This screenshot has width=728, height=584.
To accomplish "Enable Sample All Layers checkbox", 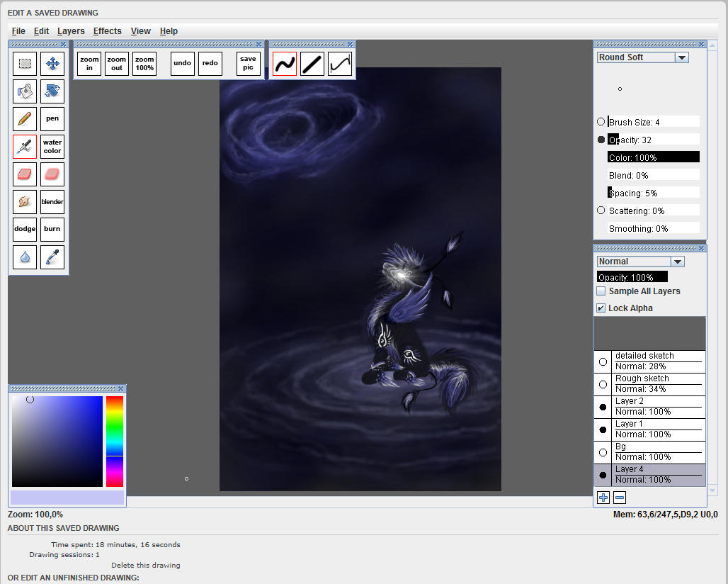I will pyautogui.click(x=601, y=291).
